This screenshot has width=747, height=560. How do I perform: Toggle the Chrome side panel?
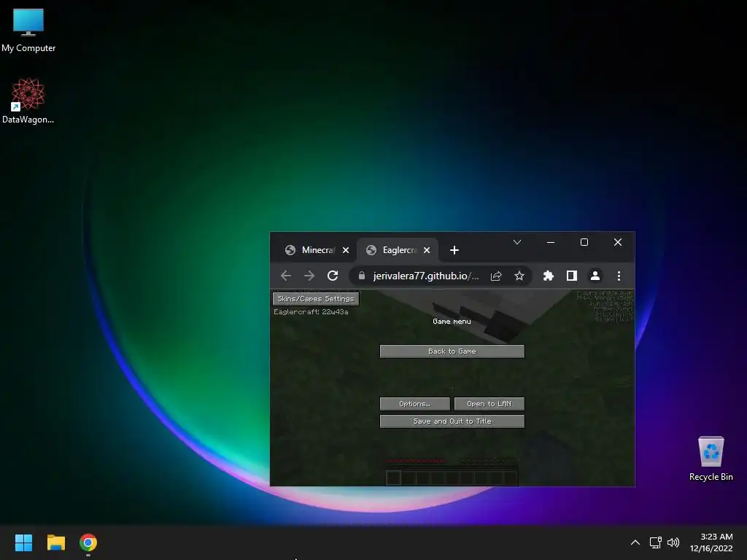click(572, 276)
